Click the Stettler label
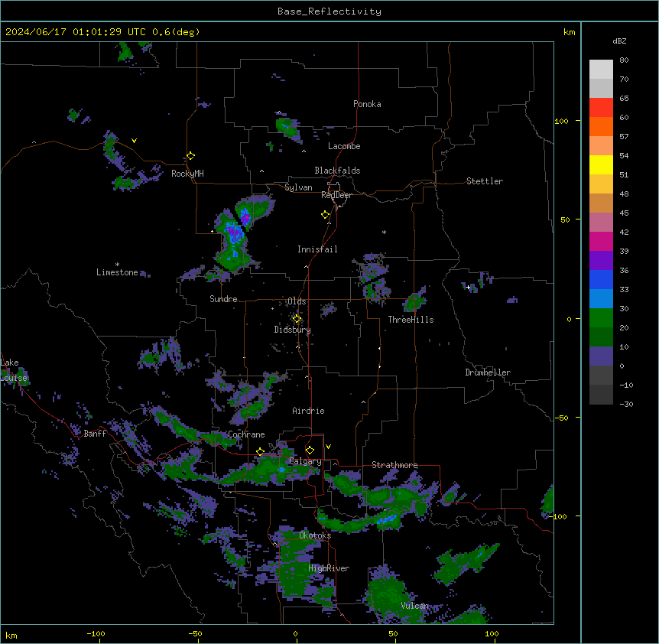Screen dimensions: 659x644 pyautogui.click(x=485, y=181)
